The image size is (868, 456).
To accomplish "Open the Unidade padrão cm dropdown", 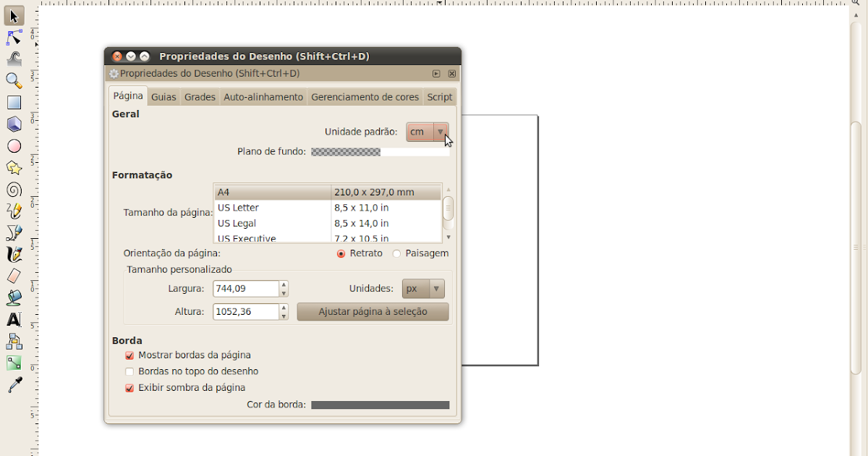I will [x=427, y=132].
